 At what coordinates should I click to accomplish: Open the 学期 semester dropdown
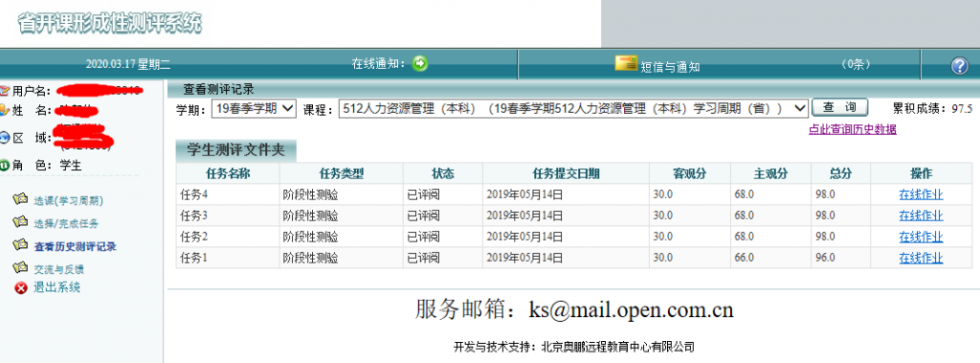pos(254,108)
